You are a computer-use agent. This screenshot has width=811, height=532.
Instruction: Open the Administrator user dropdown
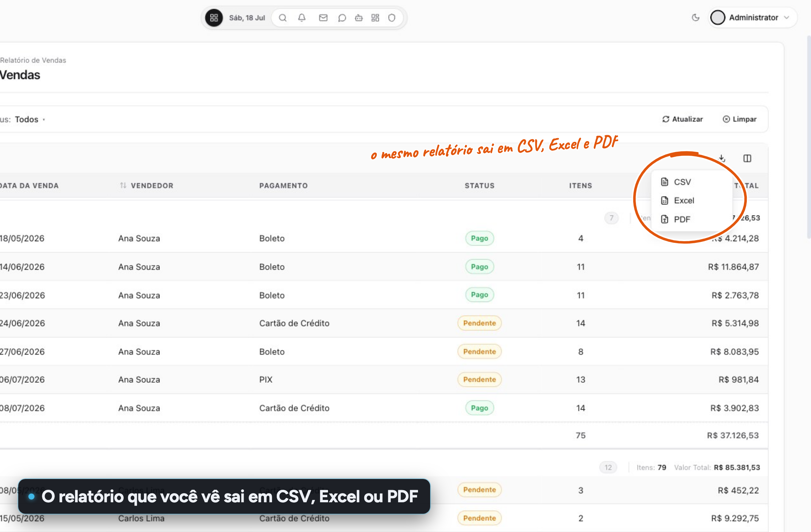tap(753, 17)
